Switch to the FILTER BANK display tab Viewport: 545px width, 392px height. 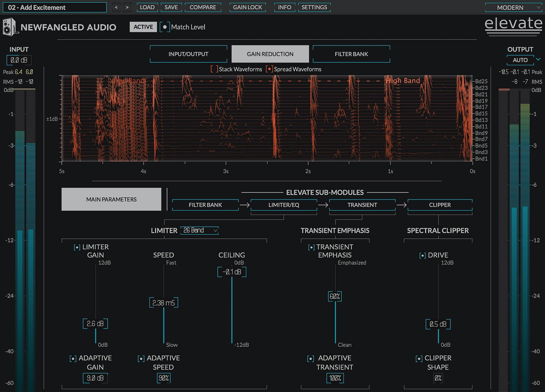point(351,54)
